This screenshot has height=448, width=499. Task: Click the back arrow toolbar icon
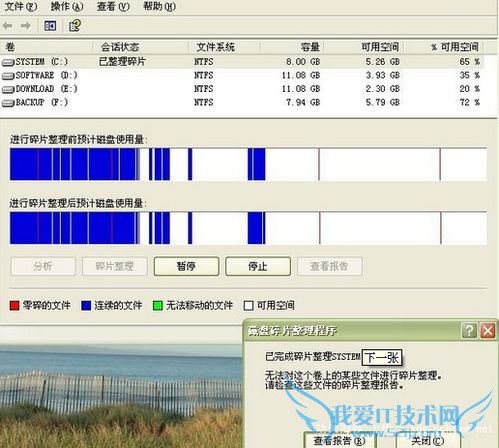pos(8,26)
